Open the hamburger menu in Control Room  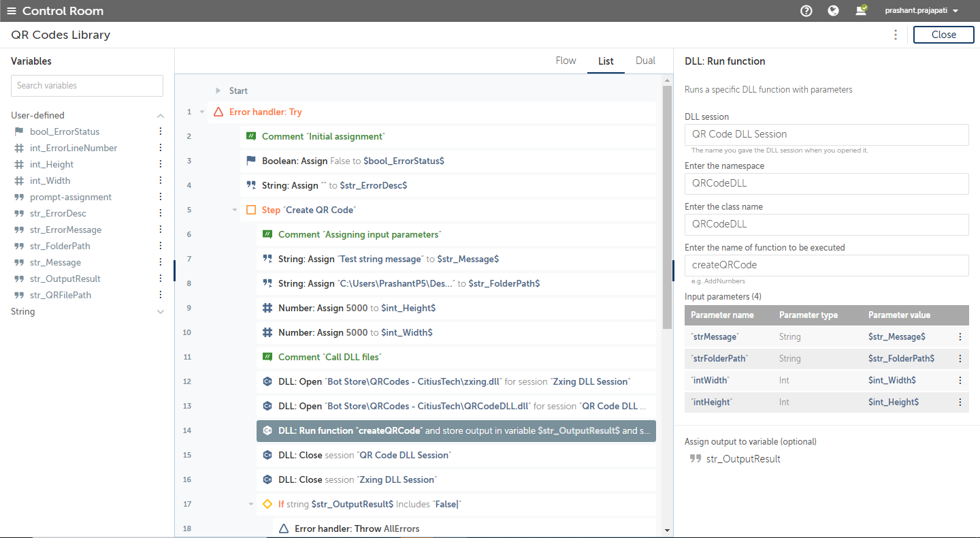pos(11,11)
